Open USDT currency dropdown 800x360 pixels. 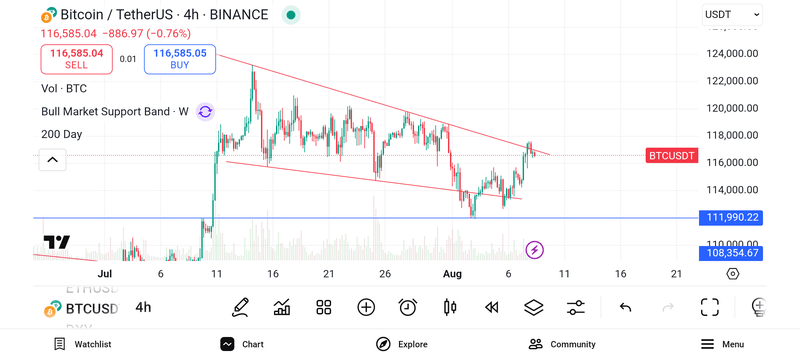733,15
